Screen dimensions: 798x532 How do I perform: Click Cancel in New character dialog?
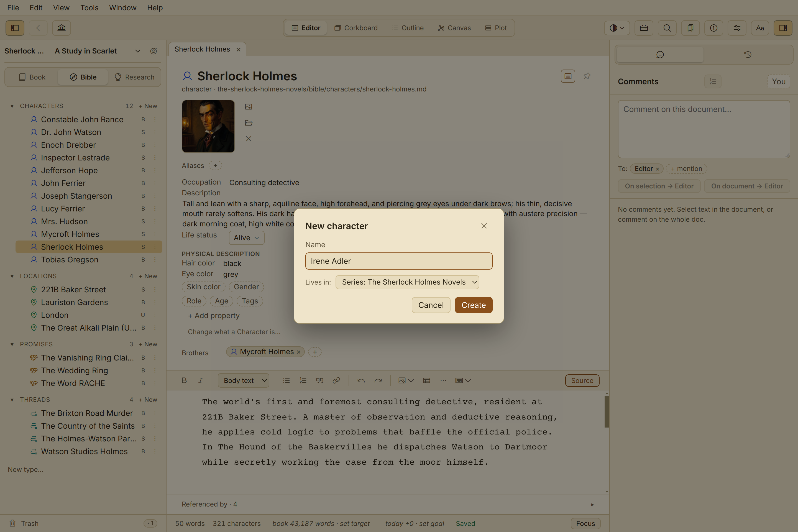431,305
